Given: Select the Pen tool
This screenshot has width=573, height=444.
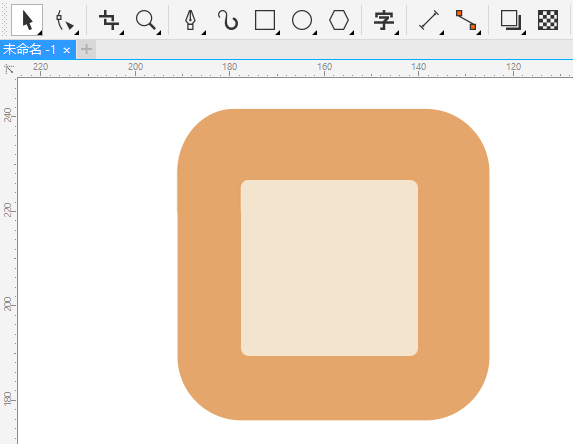Looking at the screenshot, I should coord(191,20).
